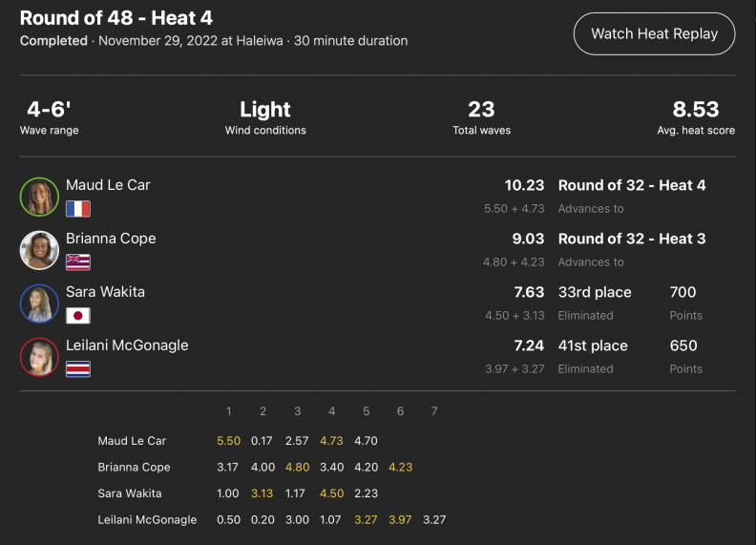
Task: Go to Round of 32 - Heat 3
Action: click(632, 239)
